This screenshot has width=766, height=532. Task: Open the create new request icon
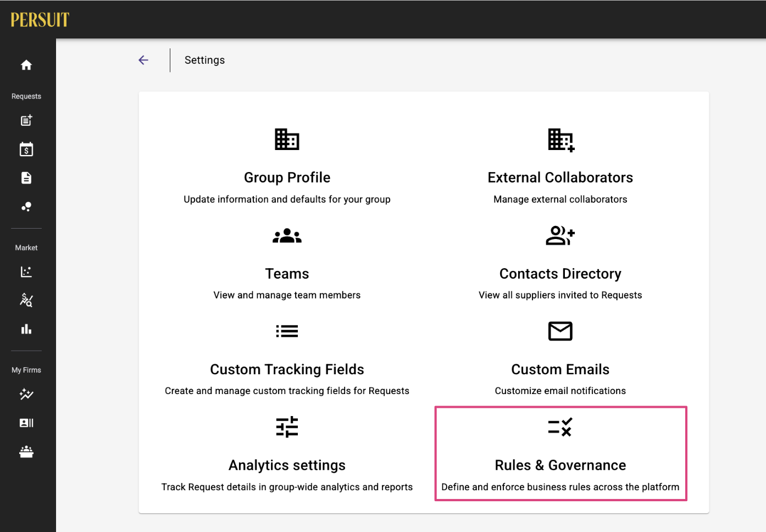click(x=26, y=120)
